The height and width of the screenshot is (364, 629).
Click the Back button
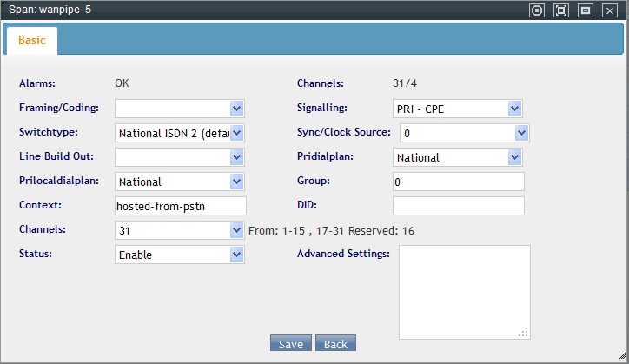point(335,344)
